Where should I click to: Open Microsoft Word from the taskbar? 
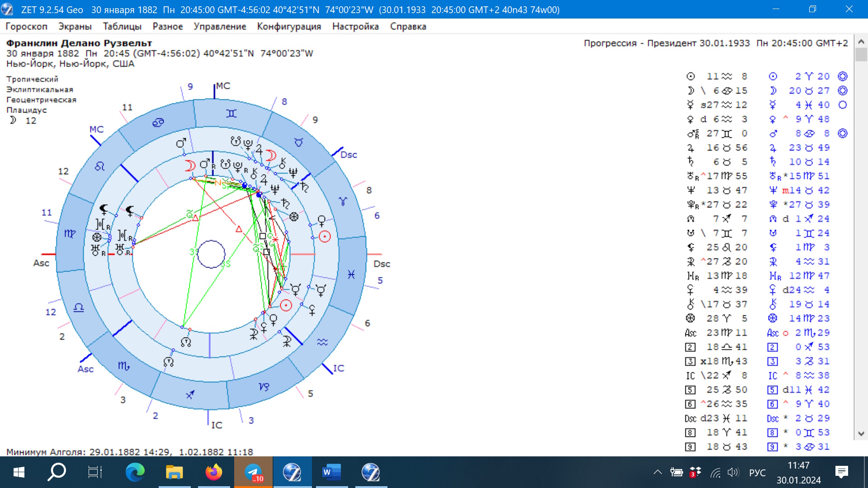(x=331, y=473)
